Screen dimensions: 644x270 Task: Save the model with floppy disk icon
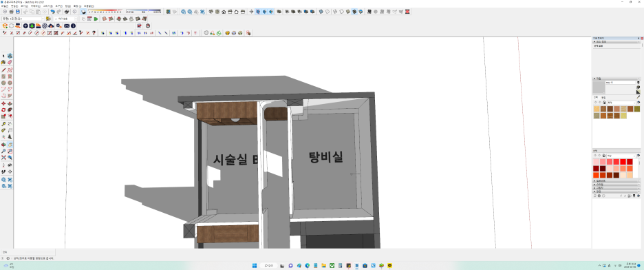18,12
